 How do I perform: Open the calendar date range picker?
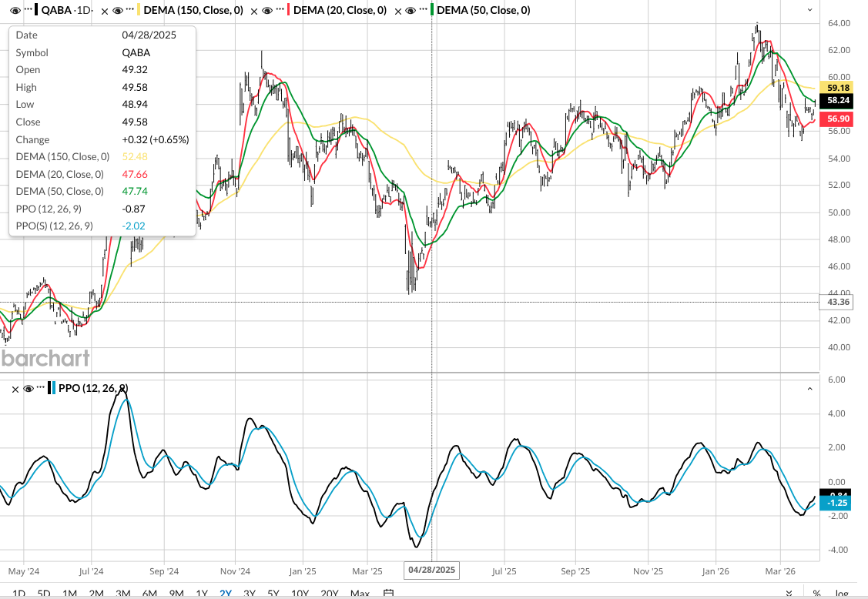coord(389,593)
